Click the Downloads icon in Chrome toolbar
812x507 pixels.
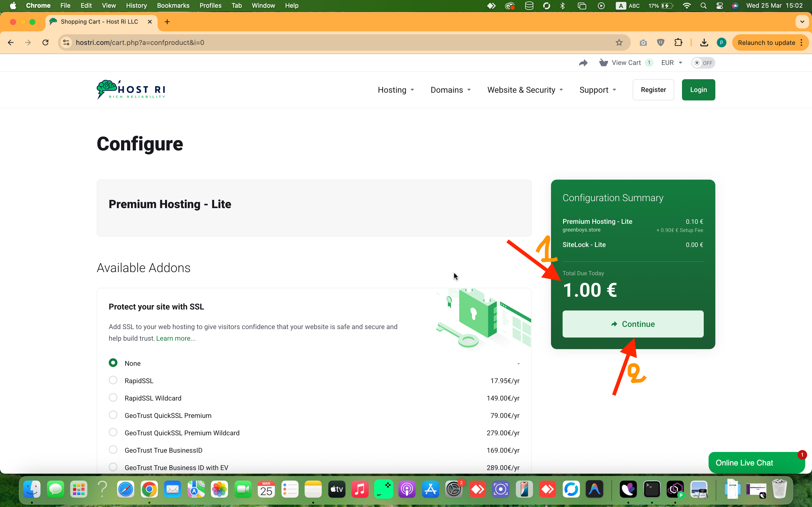click(704, 42)
